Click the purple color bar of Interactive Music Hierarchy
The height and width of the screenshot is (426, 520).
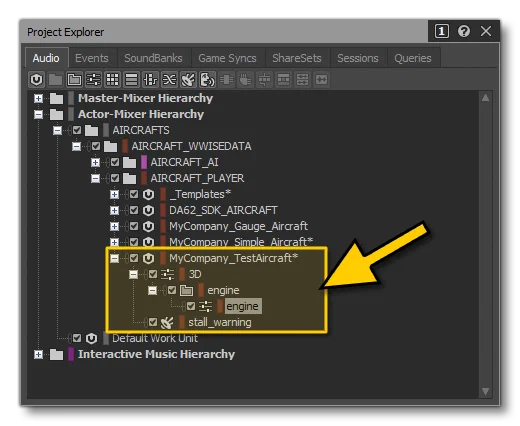pos(71,354)
